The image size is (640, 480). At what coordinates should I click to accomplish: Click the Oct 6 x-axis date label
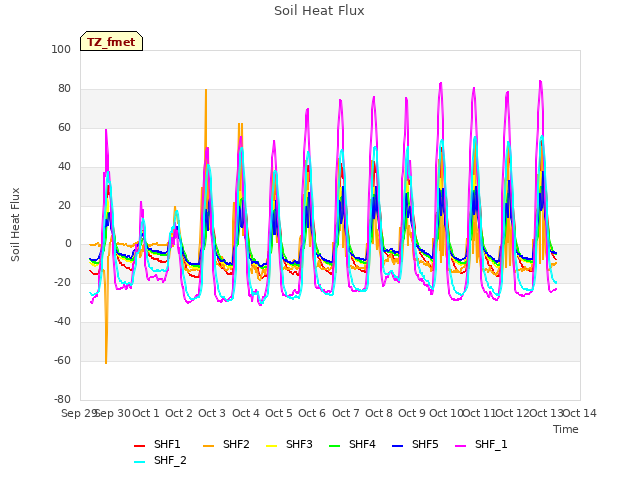(x=312, y=413)
